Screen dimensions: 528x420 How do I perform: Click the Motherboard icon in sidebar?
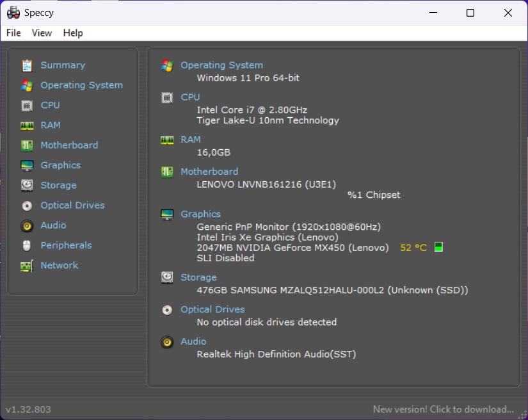(27, 145)
